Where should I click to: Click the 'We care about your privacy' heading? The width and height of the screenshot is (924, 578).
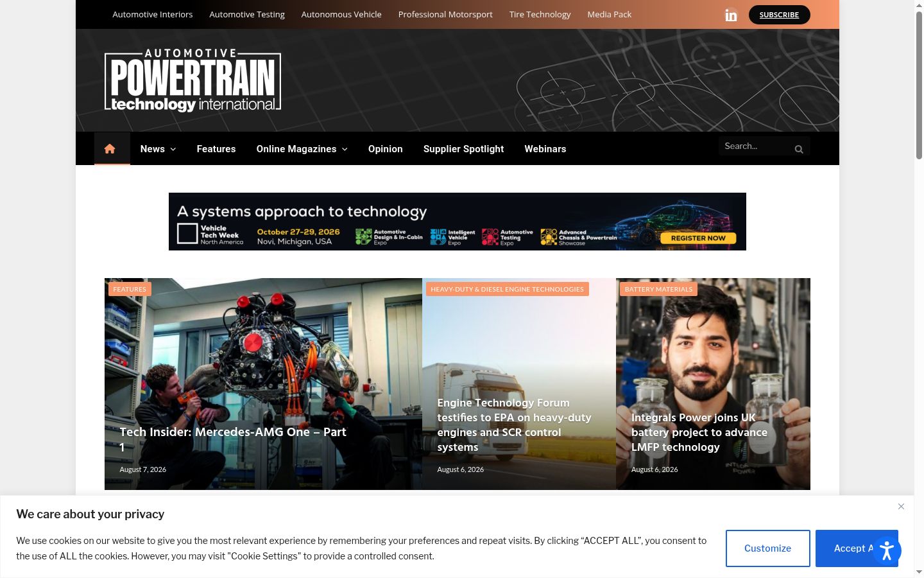pyautogui.click(x=90, y=514)
